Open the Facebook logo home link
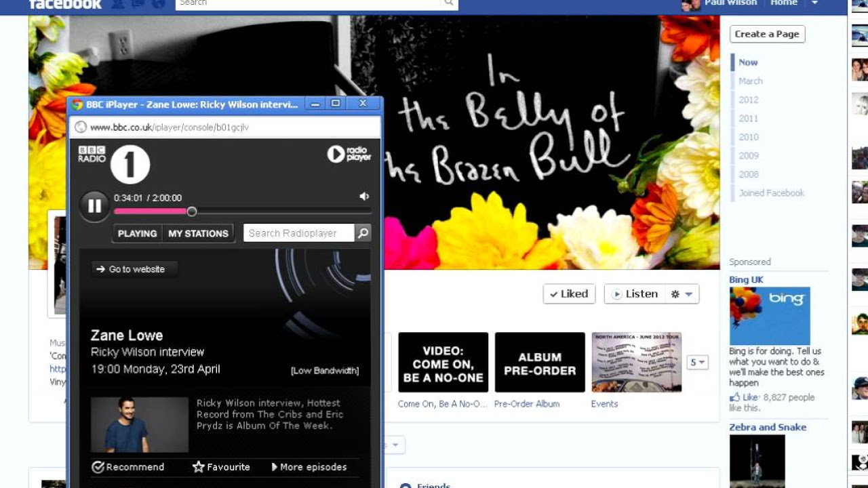The height and width of the screenshot is (488, 868). 65,4
